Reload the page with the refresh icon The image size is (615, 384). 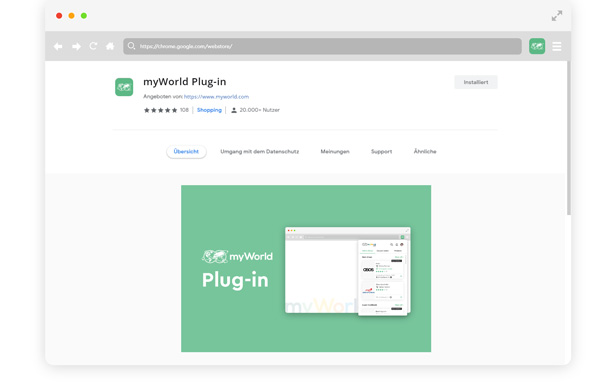(x=93, y=46)
